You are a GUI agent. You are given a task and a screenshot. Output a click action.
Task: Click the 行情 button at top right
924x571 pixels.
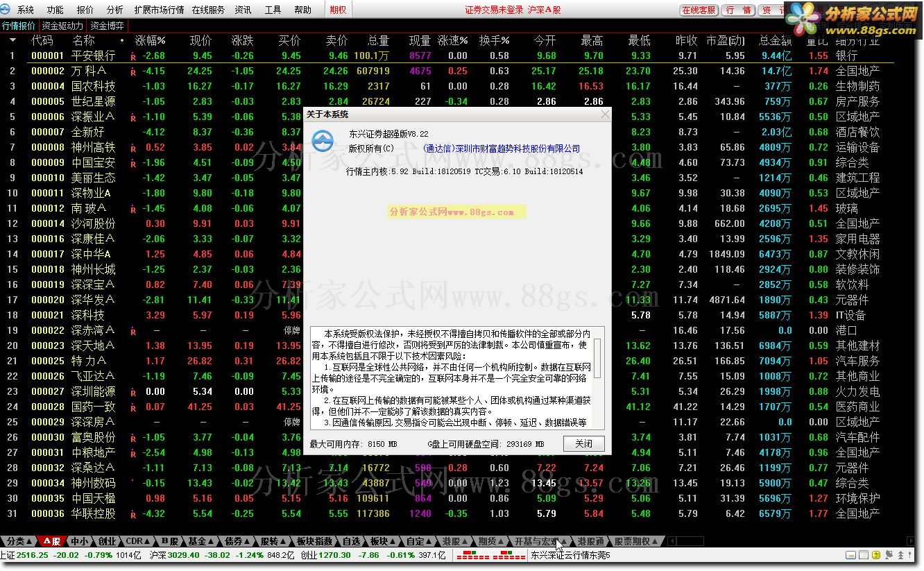point(739,10)
